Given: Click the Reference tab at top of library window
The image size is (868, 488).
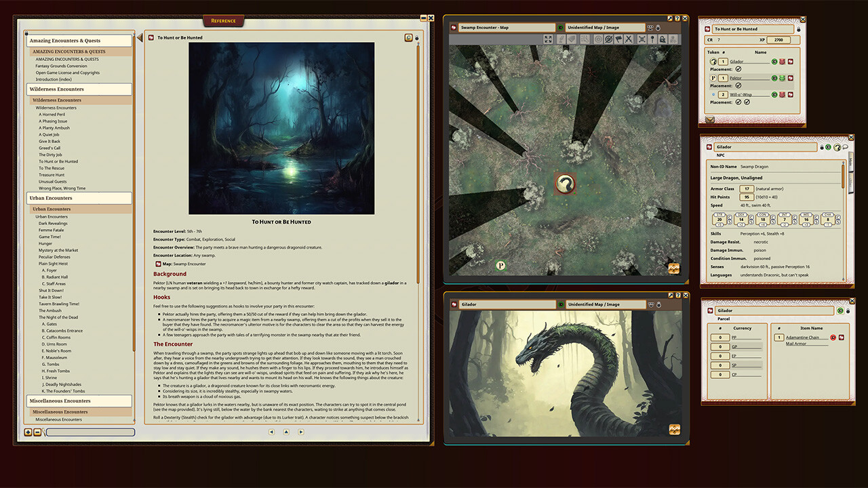Looking at the screenshot, I should click(x=224, y=20).
